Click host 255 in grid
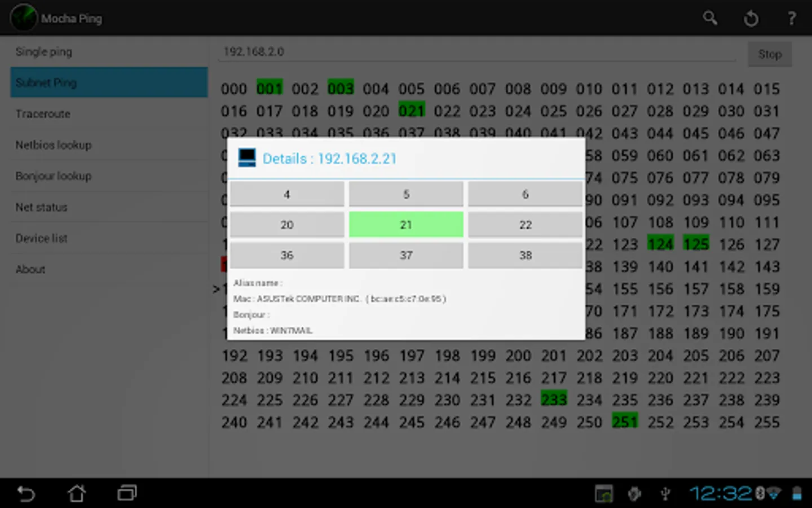This screenshot has height=508, width=812. point(767,422)
